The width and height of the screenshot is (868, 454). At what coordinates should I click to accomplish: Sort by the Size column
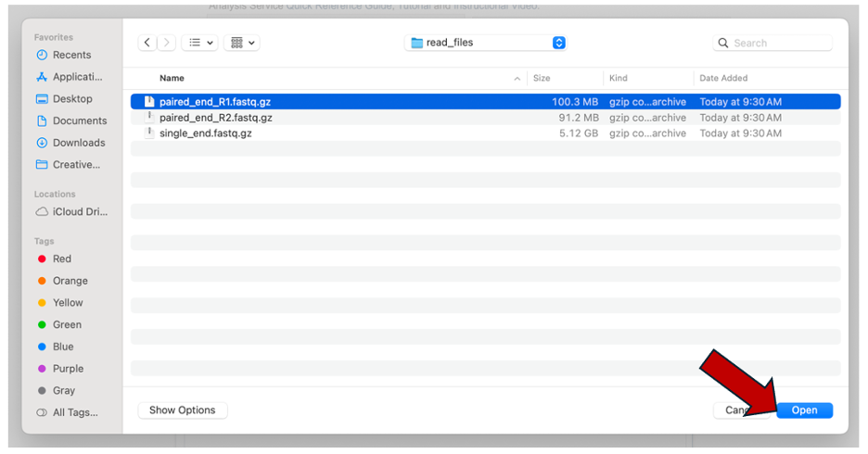[x=542, y=78]
